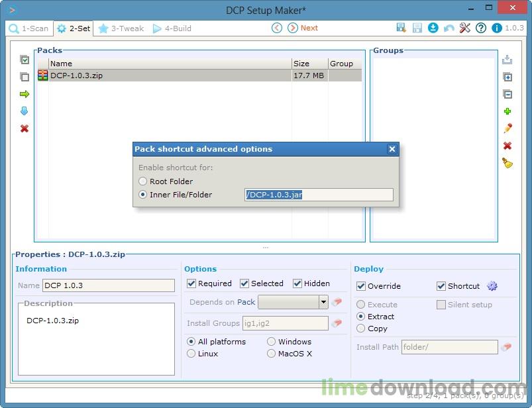Open help with the question mark icon

click(481, 28)
